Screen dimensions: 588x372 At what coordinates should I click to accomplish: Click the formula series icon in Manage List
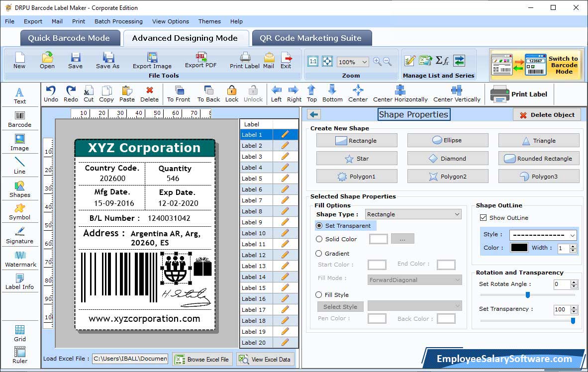[442, 61]
